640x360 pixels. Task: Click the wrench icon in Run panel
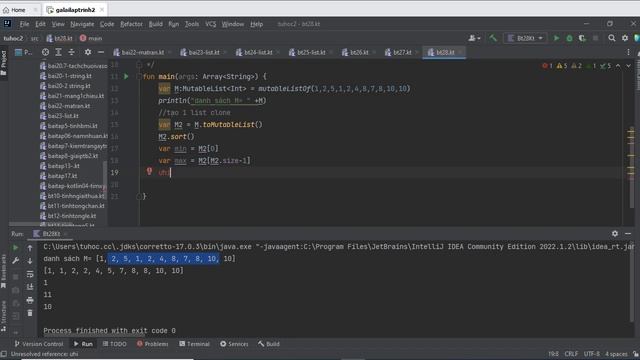(16, 260)
